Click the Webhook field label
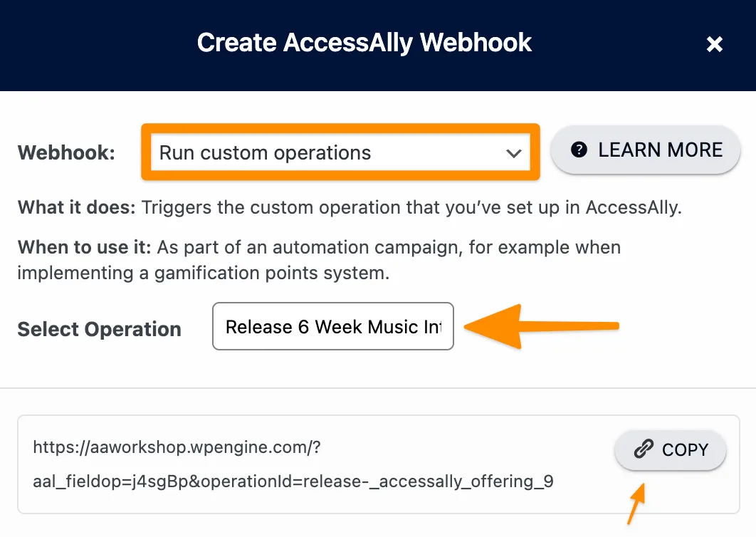The image size is (756, 537). tap(65, 152)
